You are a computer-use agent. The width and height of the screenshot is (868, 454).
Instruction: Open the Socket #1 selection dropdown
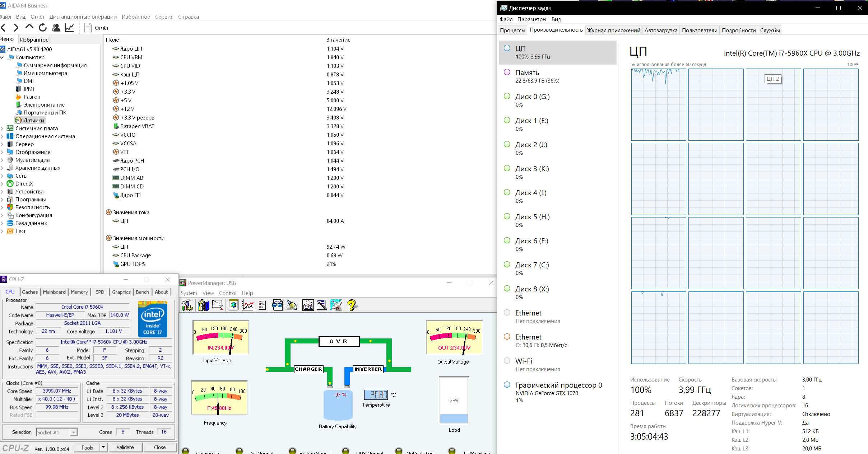tap(73, 432)
